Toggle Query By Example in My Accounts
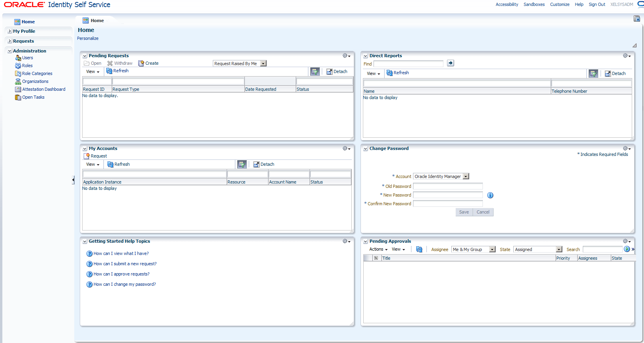The height and width of the screenshot is (343, 644). point(242,164)
